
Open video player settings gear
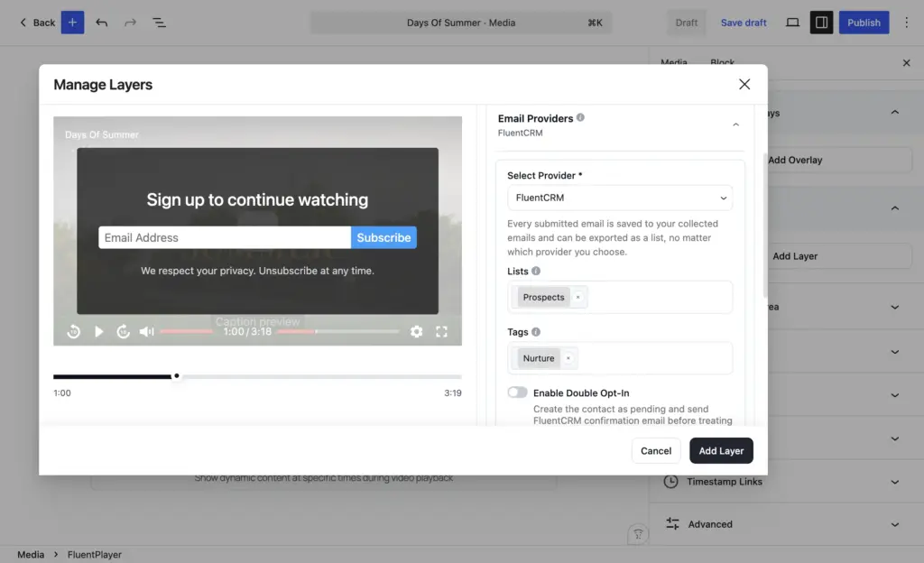click(x=417, y=331)
